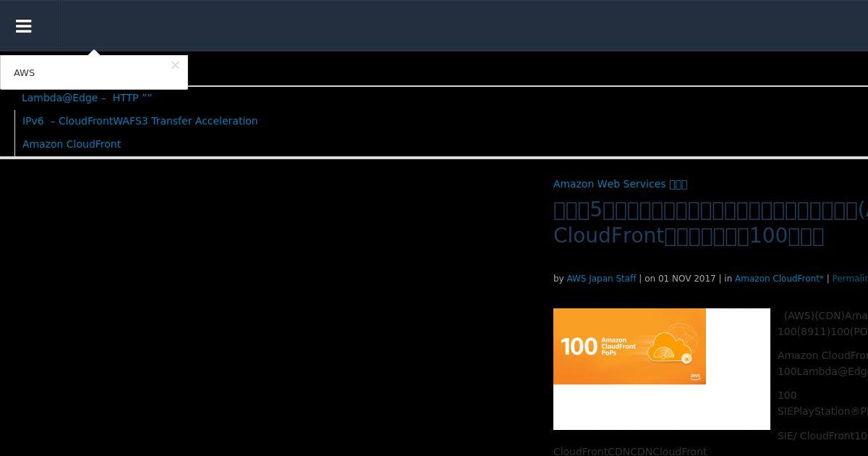Open IPv6 CloudFront WAF S3 Transfer Acceleration link
Screen dimensions: 868x456
coord(140,121)
